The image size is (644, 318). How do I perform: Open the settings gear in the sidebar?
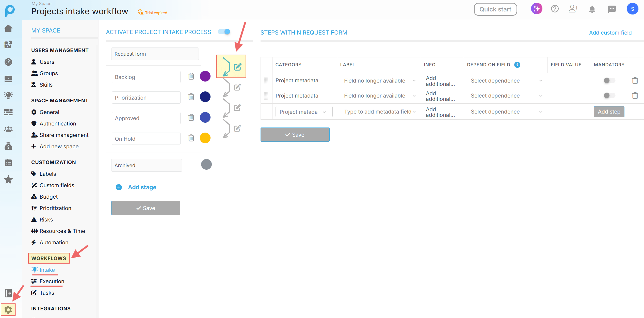coord(8,310)
